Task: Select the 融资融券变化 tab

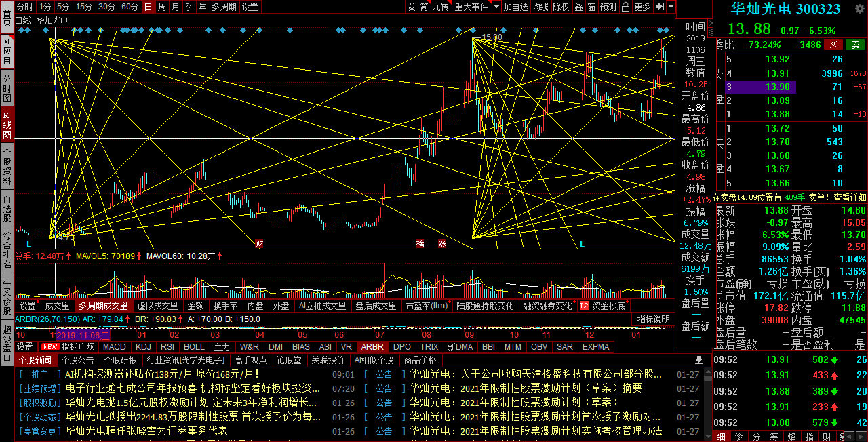Action: pyautogui.click(x=547, y=306)
